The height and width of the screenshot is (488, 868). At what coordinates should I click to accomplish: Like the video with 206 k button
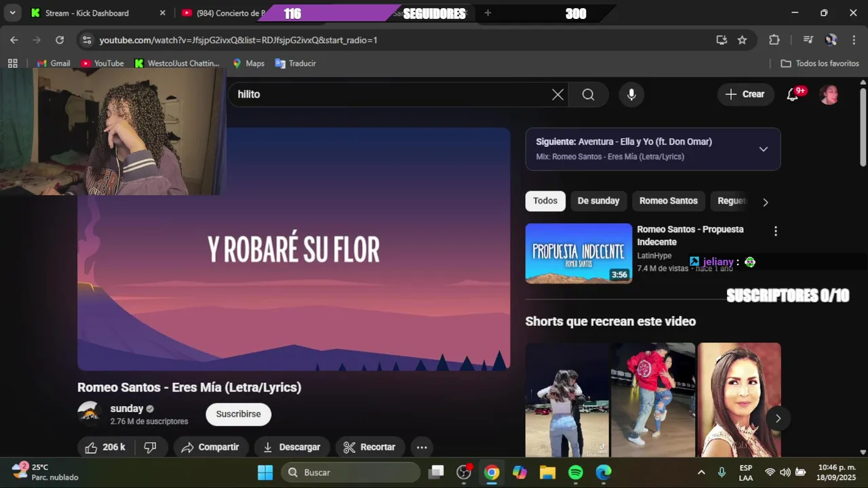click(105, 447)
